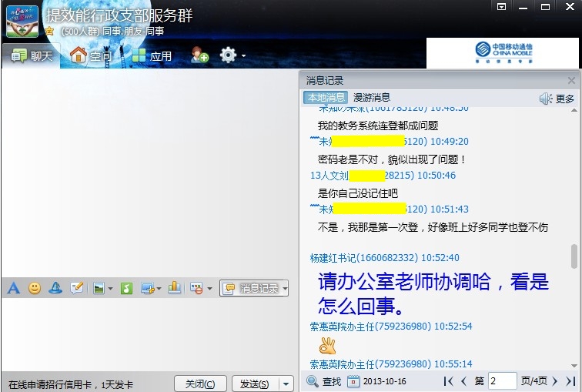Click the send picture icon
Image resolution: width=582 pixels, height=392 pixels.
tap(99, 289)
